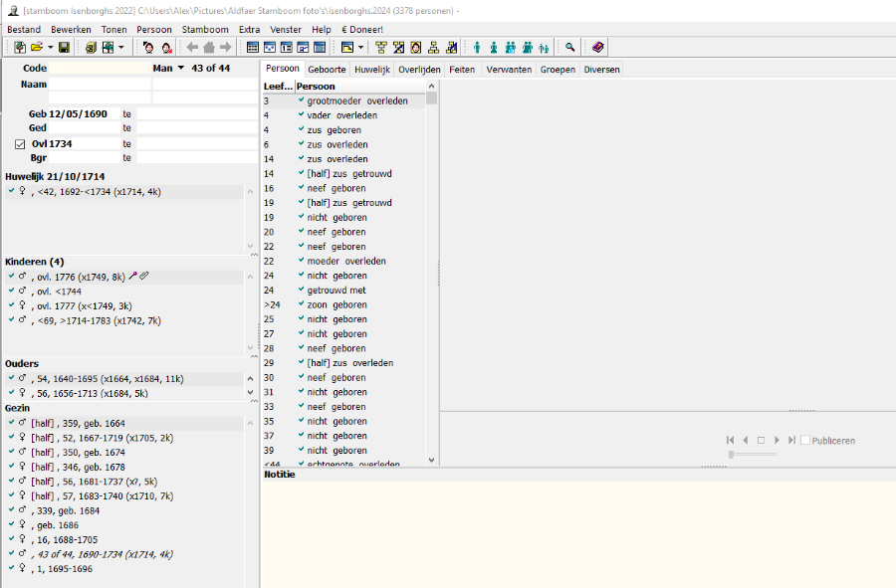
Task: Click the open folder icon
Action: pos(37,48)
